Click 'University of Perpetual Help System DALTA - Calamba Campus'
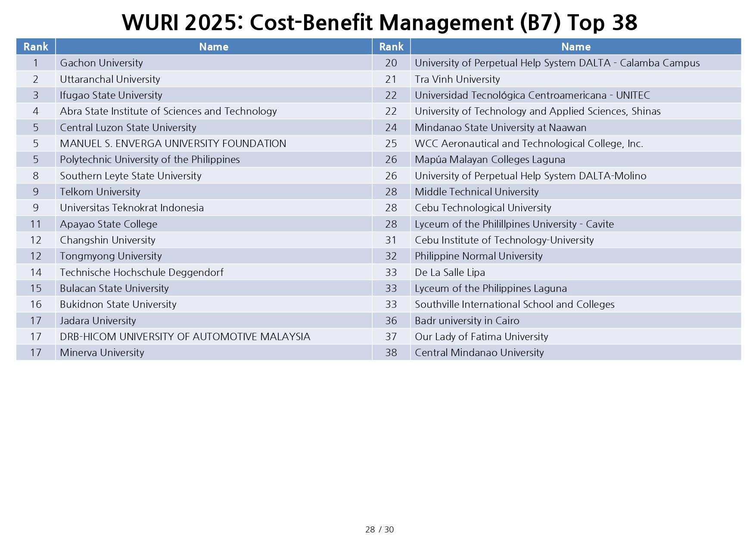Screen dimensions: 756x535 [557, 63]
